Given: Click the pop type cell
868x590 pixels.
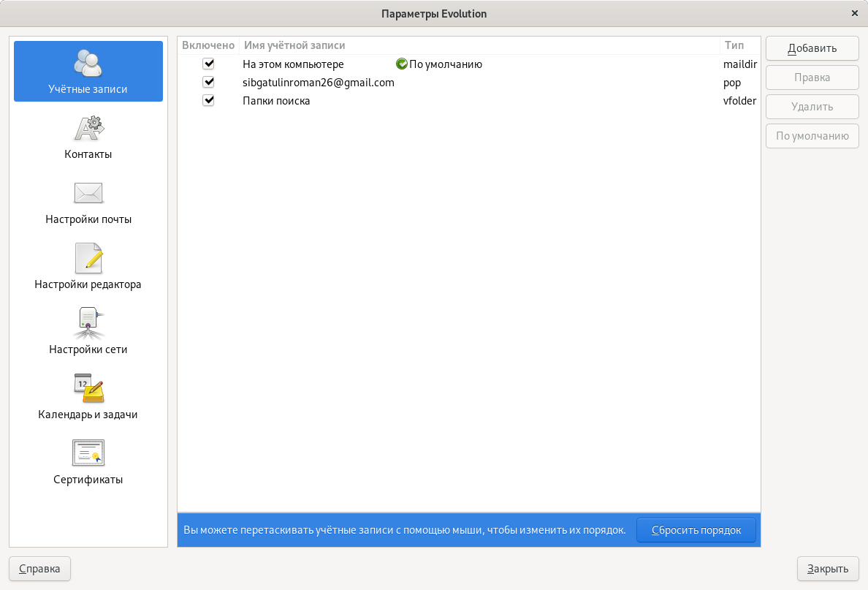Looking at the screenshot, I should coord(732,83).
